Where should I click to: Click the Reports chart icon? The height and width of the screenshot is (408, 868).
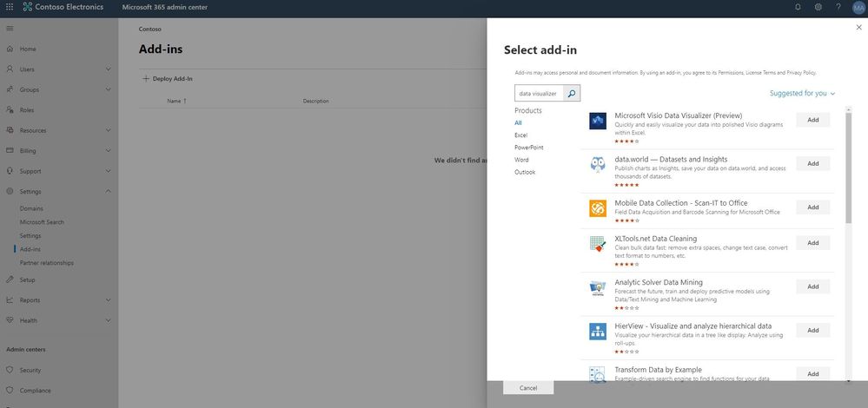(x=10, y=300)
